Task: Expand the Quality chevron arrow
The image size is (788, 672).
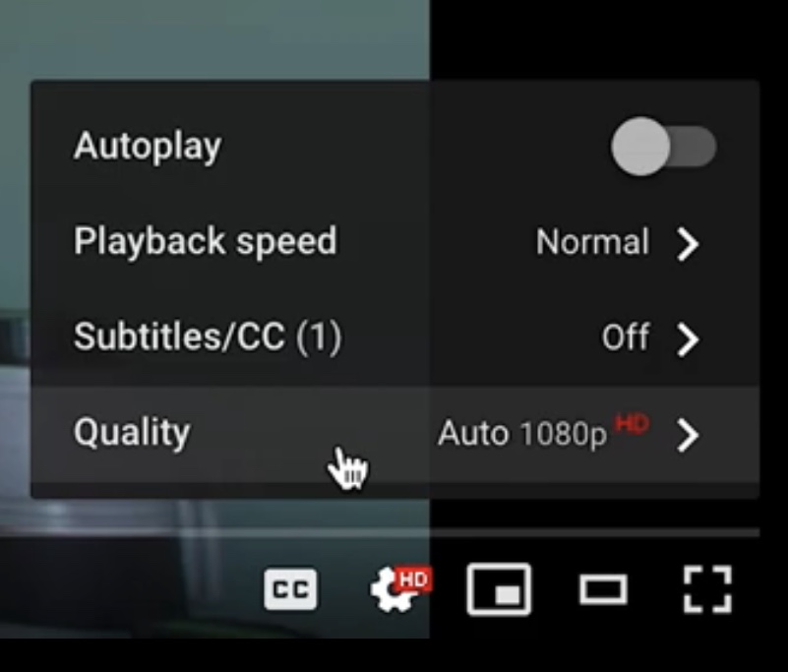Action: pos(688,435)
